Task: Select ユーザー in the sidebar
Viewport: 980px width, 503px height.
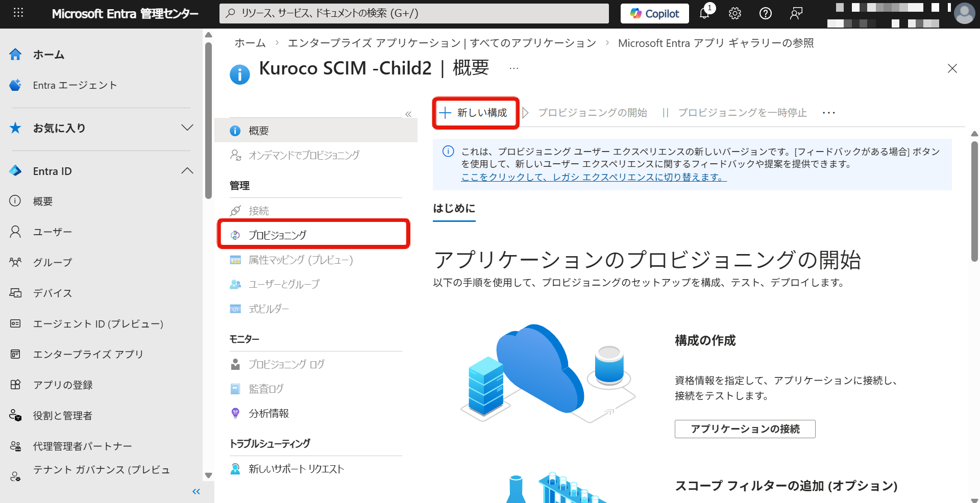Action: (x=53, y=232)
